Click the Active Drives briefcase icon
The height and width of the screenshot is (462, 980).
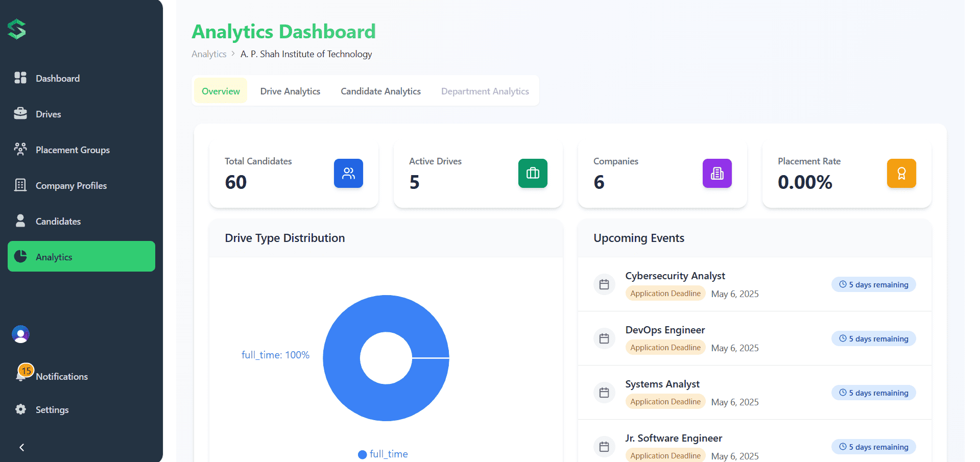533,174
